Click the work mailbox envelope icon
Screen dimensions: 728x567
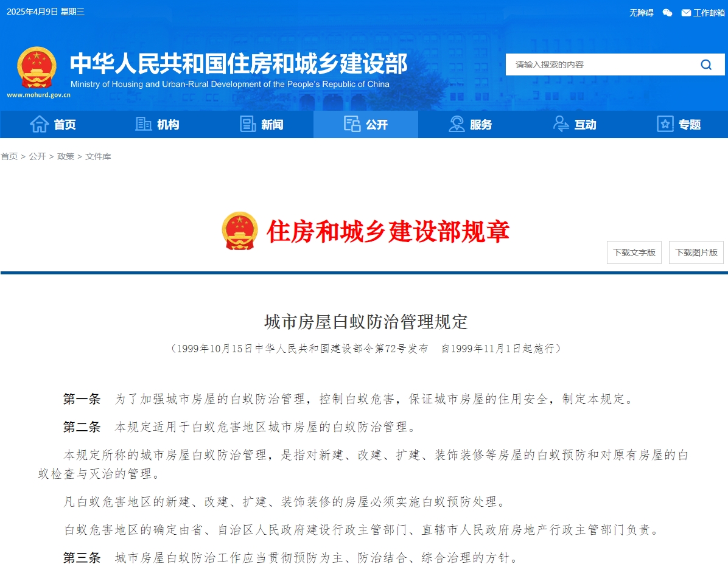[686, 12]
